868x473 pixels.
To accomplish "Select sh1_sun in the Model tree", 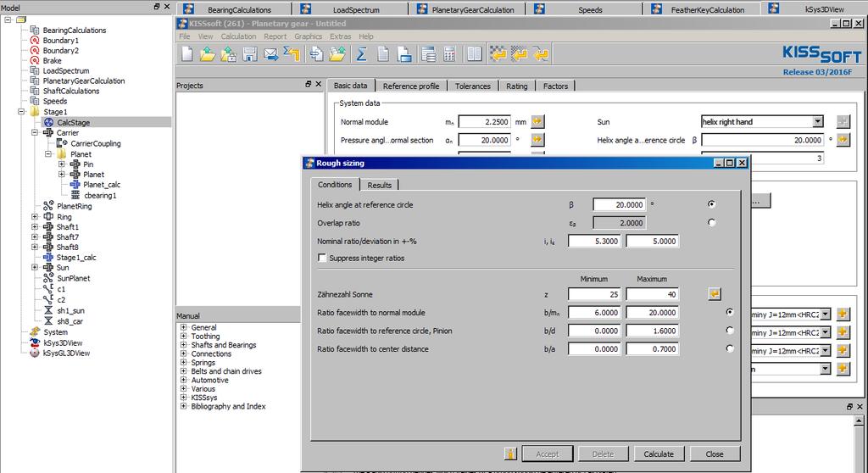I will (71, 311).
